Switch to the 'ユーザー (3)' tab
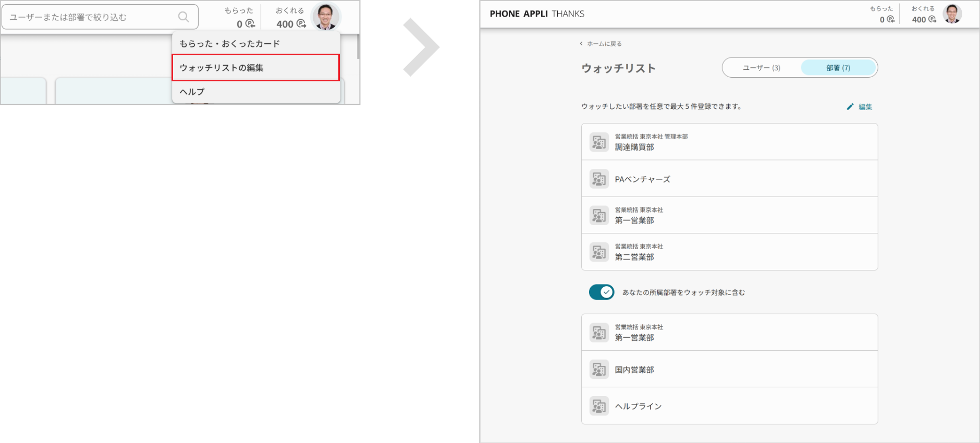 [x=762, y=68]
